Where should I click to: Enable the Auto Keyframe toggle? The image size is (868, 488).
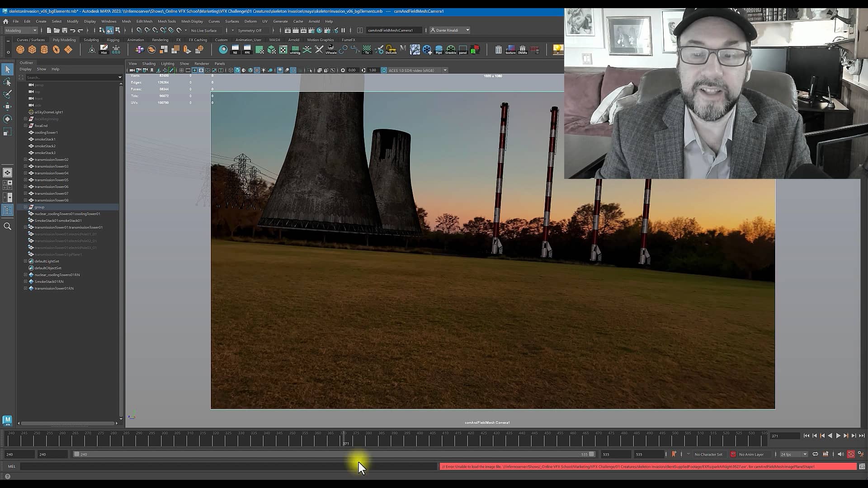coord(851,454)
